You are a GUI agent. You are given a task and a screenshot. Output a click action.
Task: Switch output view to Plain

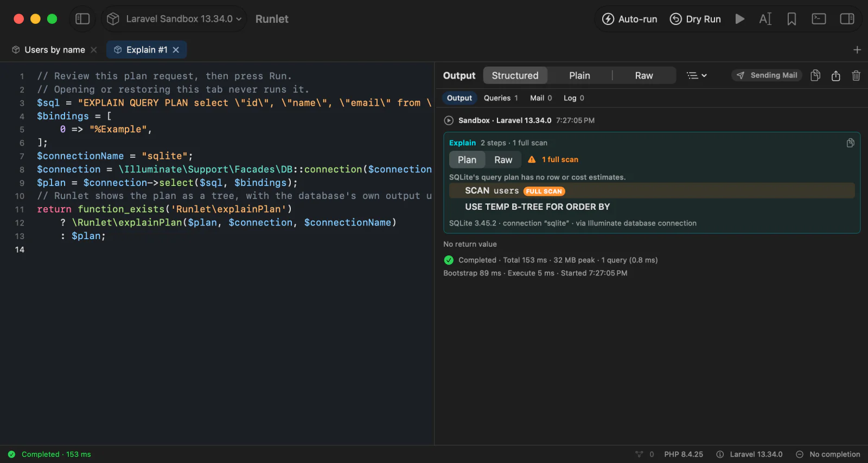579,75
